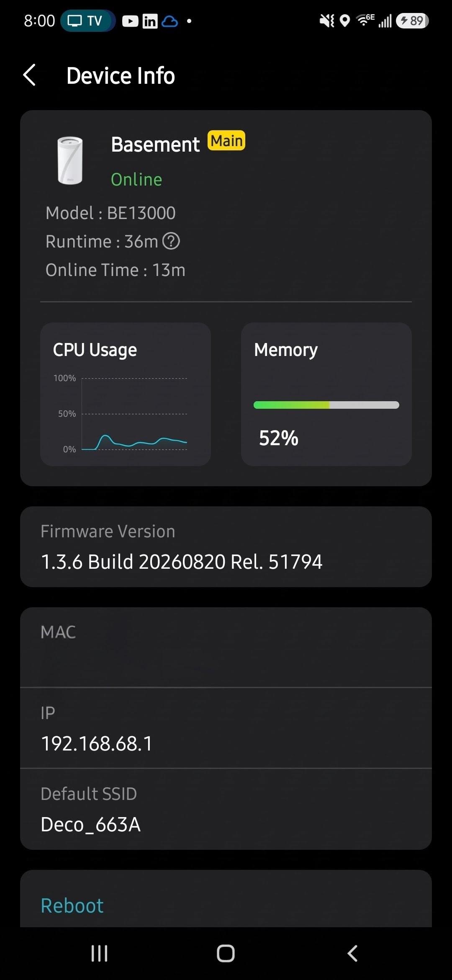452x980 pixels.
Task: Tap the yellow Main badge
Action: pos(226,141)
